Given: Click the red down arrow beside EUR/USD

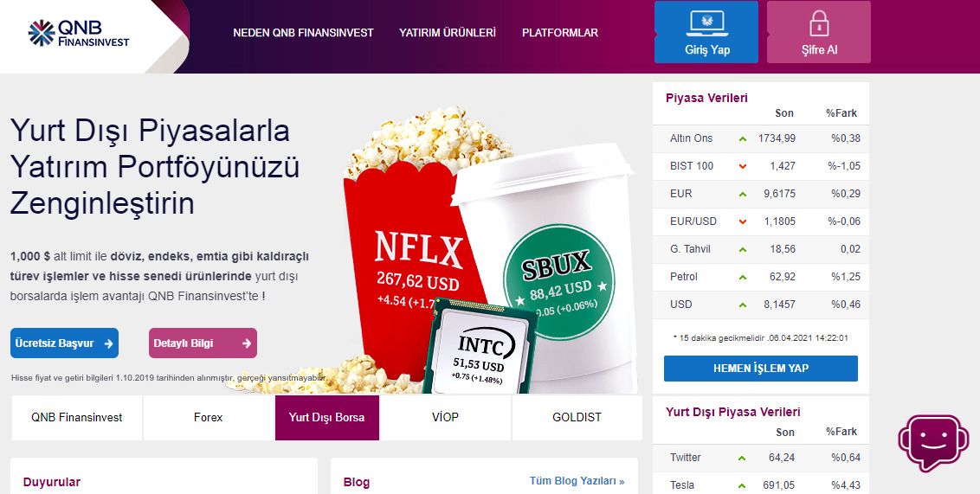Looking at the screenshot, I should click(743, 221).
